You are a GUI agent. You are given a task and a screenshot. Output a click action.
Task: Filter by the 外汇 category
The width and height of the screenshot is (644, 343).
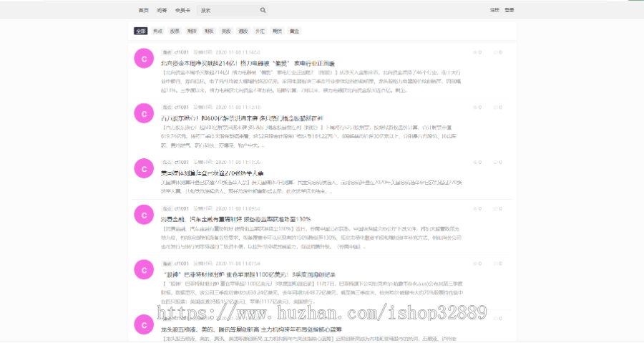click(x=260, y=31)
